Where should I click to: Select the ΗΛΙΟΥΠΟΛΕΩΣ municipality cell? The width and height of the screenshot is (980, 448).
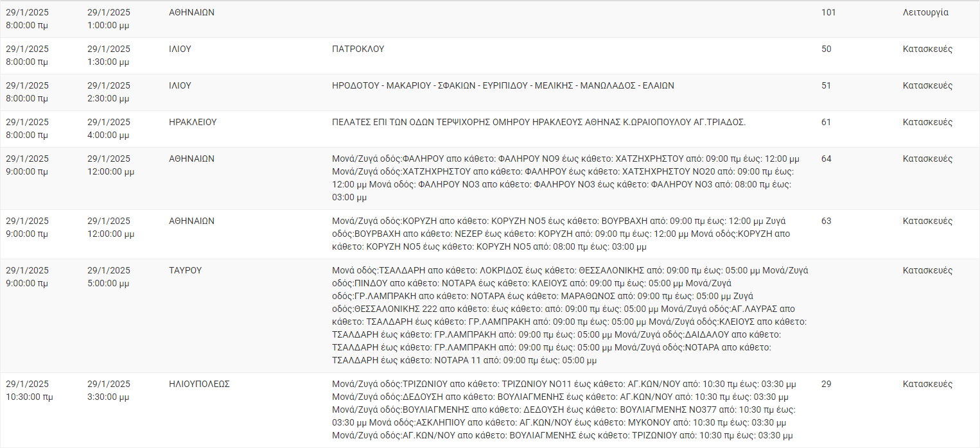(199, 384)
